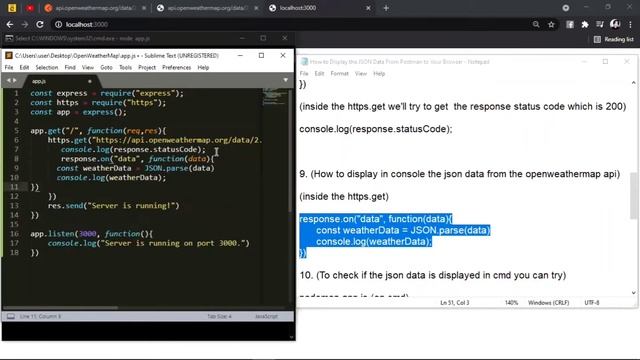Image resolution: width=640 pixels, height=360 pixels.
Task: View site information icon beside localhost:3000
Action: pyautogui.click(x=58, y=24)
